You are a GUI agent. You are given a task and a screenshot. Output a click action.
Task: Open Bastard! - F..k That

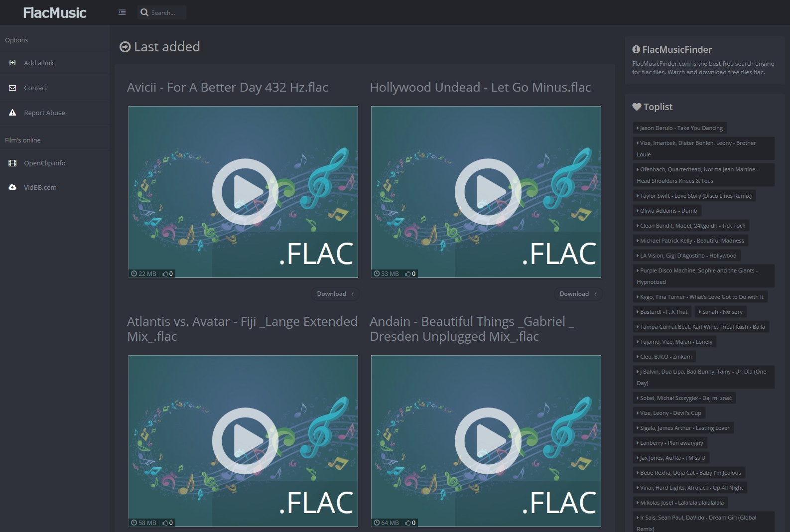click(662, 312)
